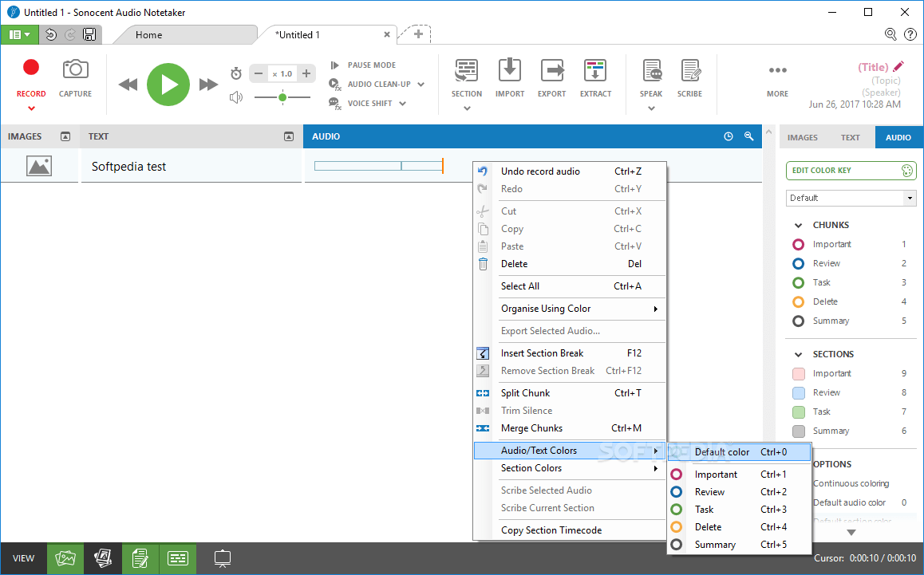Open the More options icon
The image size is (924, 575).
[777, 70]
